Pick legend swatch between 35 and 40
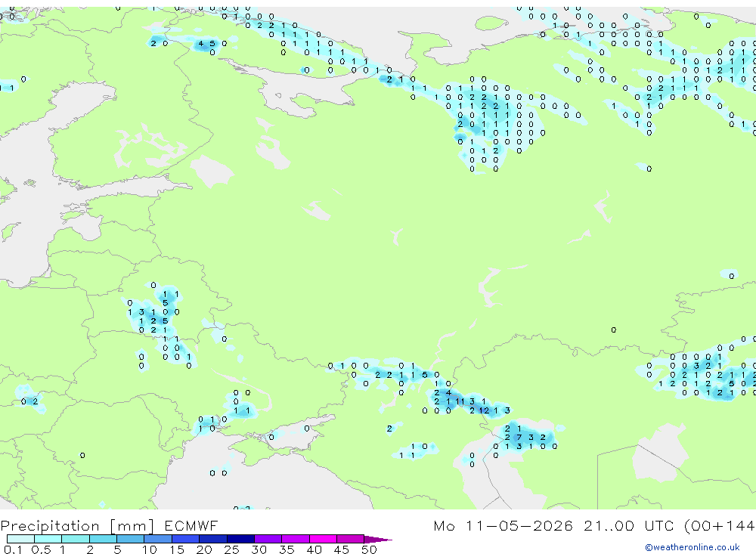 [x=295, y=539]
